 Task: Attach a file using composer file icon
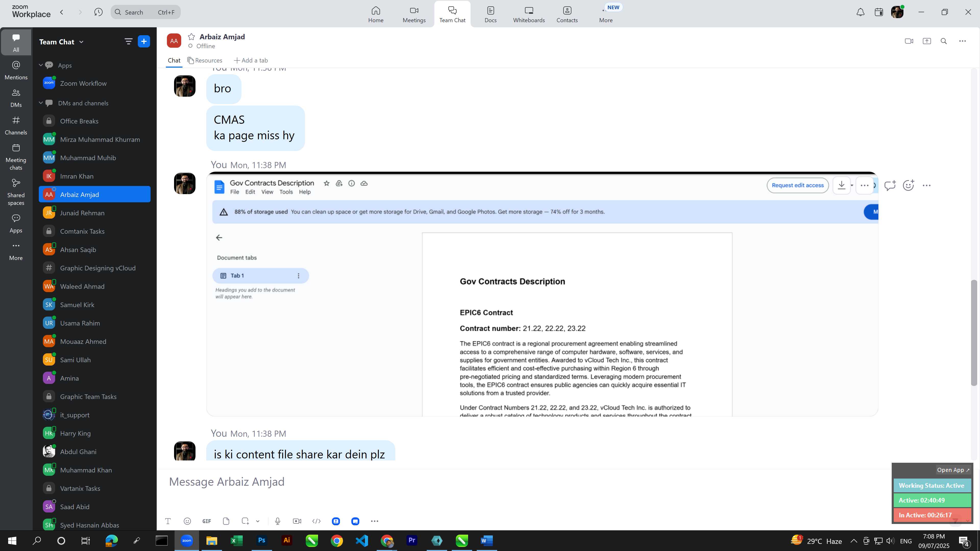click(x=226, y=521)
